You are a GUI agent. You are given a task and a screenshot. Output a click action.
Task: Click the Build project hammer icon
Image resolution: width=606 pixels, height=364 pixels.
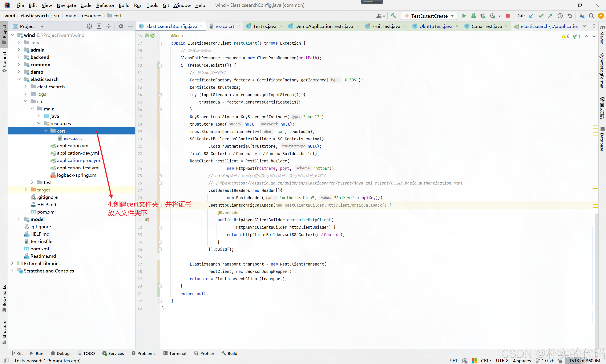pos(393,16)
